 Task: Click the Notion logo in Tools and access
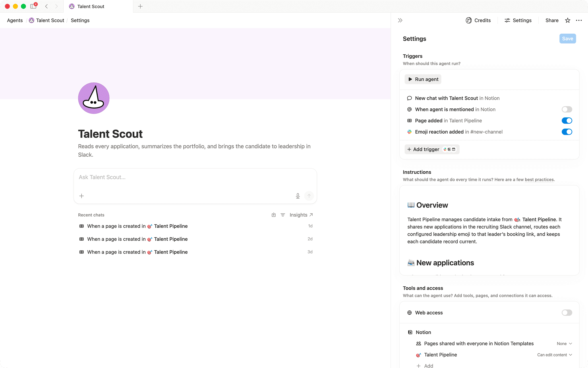[x=410, y=332]
